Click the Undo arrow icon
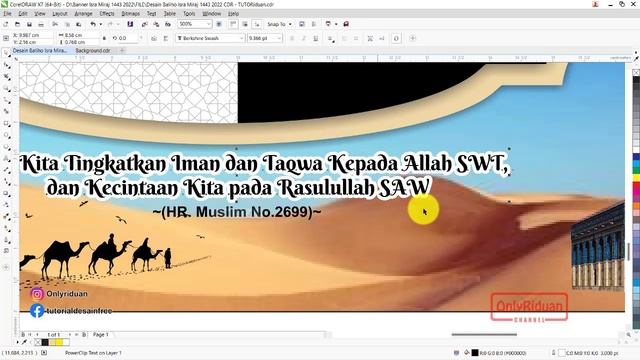This screenshot has width=640, height=360. (x=93, y=24)
